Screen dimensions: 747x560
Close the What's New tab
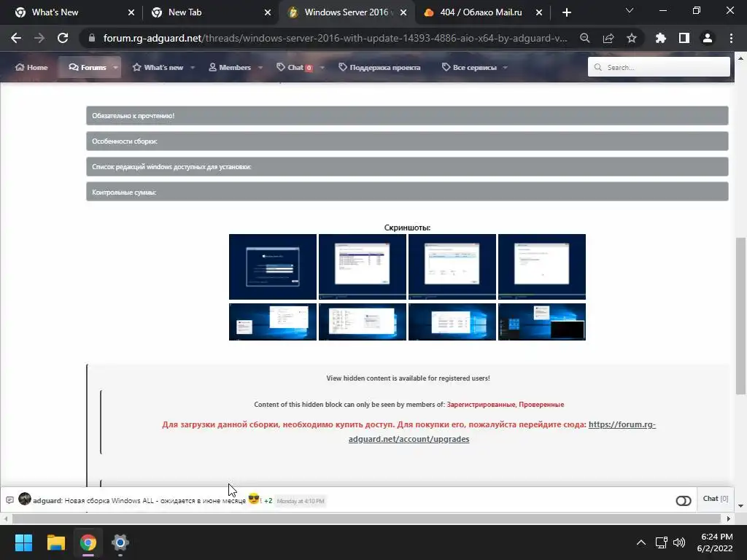131,12
